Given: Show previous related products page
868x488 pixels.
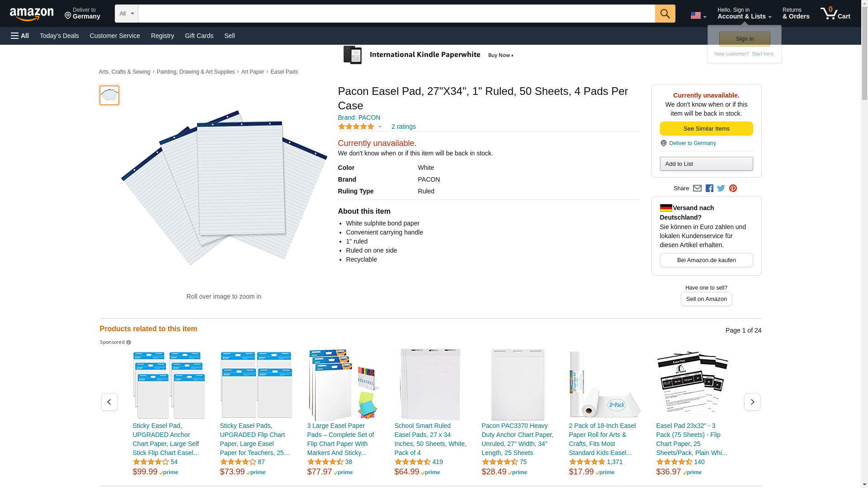Looking at the screenshot, I should click(x=109, y=402).
